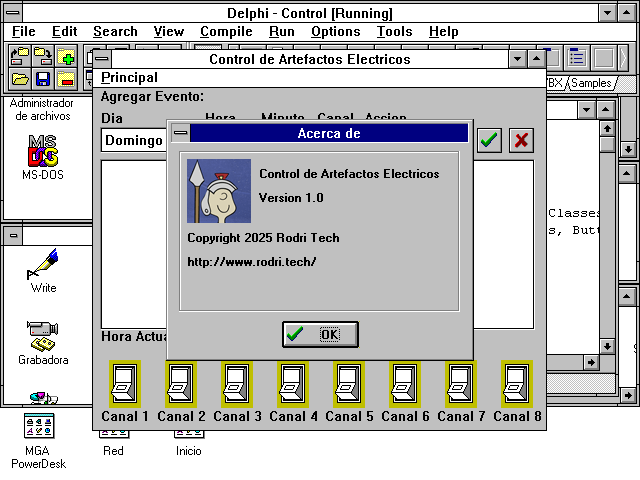Toggle the Canal 8 switch
The image size is (640, 480).
[x=517, y=384]
